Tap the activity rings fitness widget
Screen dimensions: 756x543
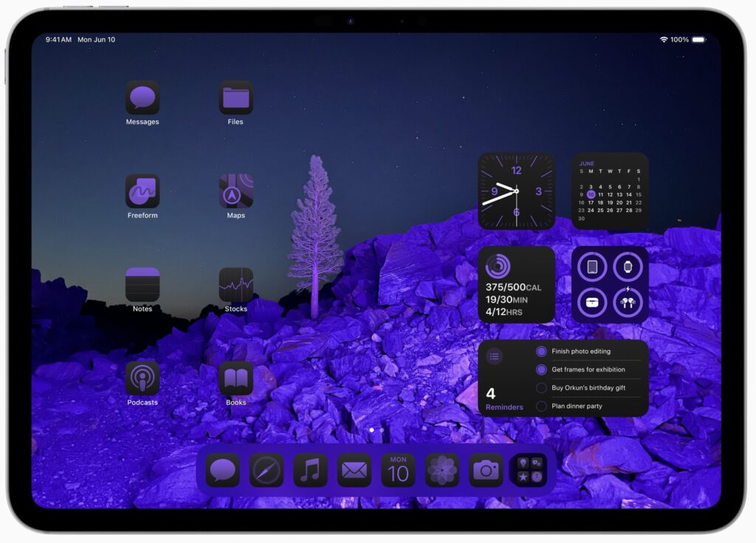point(516,284)
